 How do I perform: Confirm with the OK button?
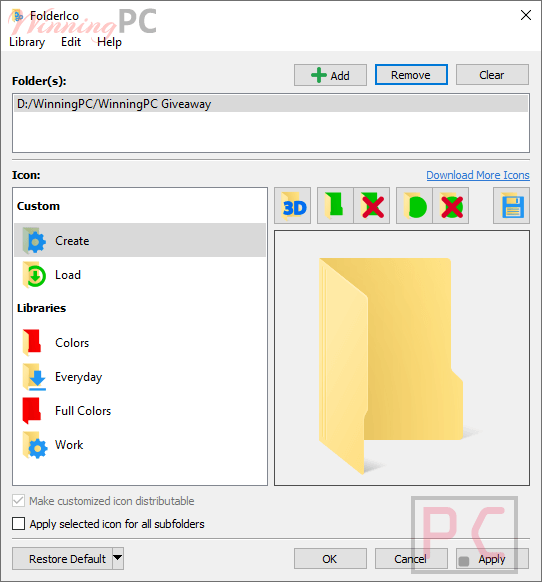coord(330,559)
